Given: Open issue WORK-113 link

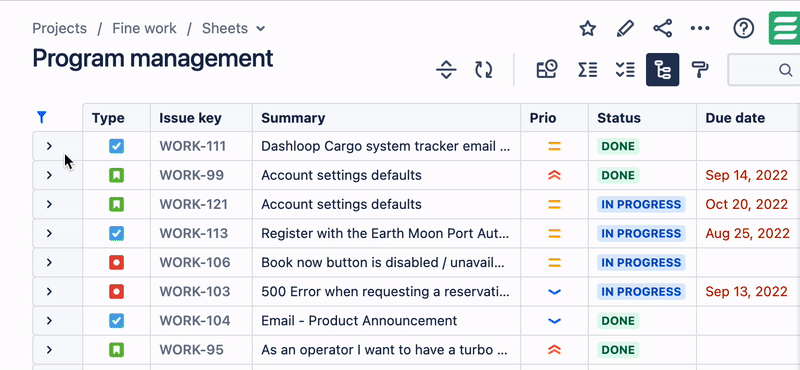Looking at the screenshot, I should tap(193, 234).
